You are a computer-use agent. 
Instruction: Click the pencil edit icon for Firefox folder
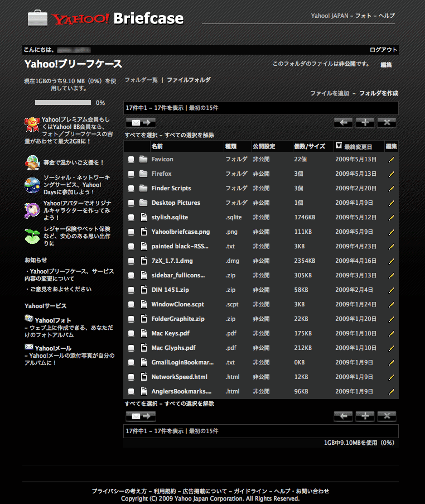click(x=391, y=174)
